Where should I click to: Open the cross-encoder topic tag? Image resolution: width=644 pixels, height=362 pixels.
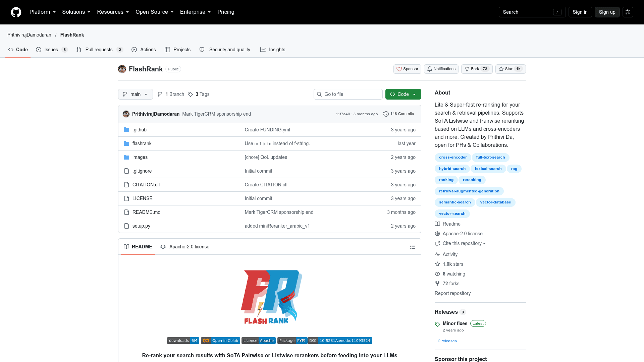453,158
